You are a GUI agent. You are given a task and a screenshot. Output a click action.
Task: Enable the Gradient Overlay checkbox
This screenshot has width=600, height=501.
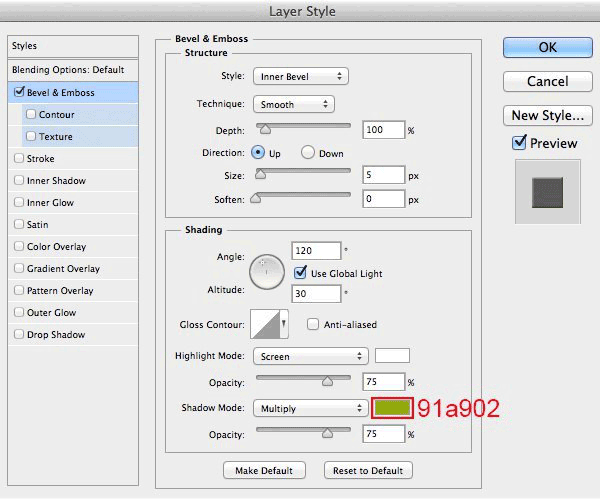[x=19, y=268]
